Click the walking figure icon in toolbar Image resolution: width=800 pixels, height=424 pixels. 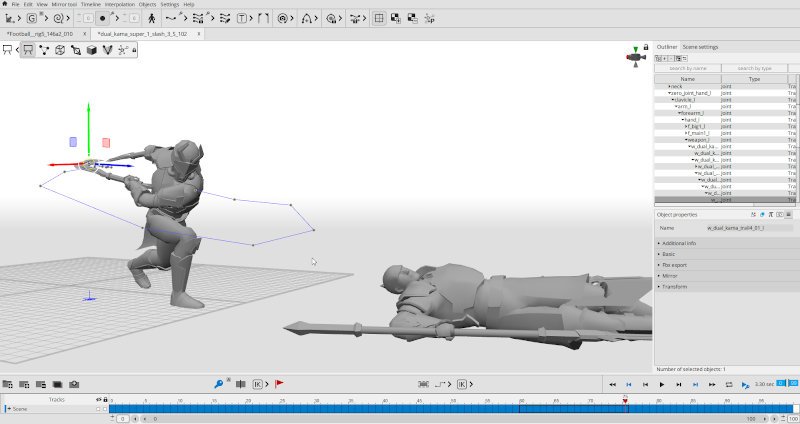pyautogui.click(x=149, y=18)
